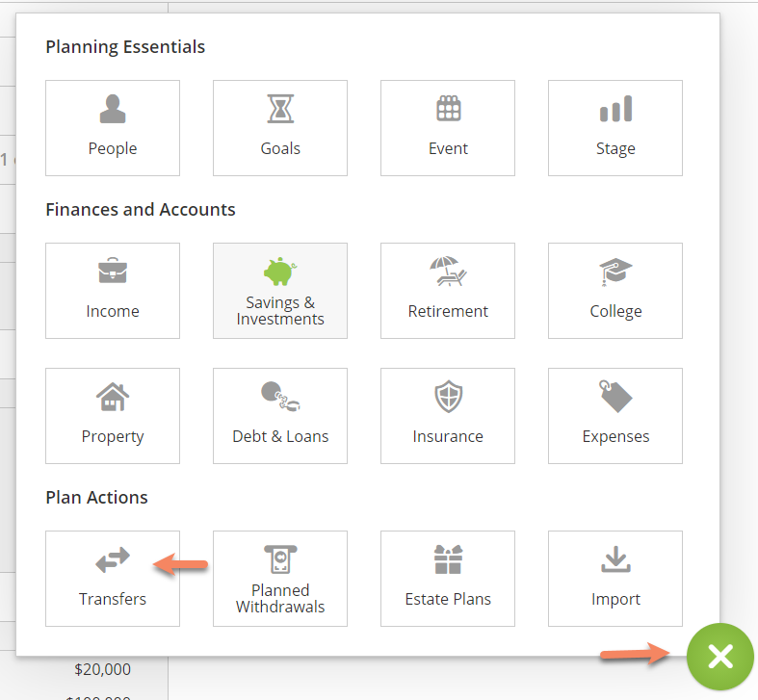Add an Event with calendar icon
758x700 pixels.
(448, 128)
